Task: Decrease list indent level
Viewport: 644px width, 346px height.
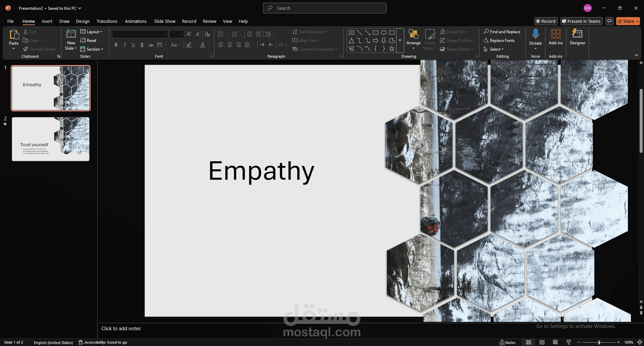Action: tap(249, 34)
